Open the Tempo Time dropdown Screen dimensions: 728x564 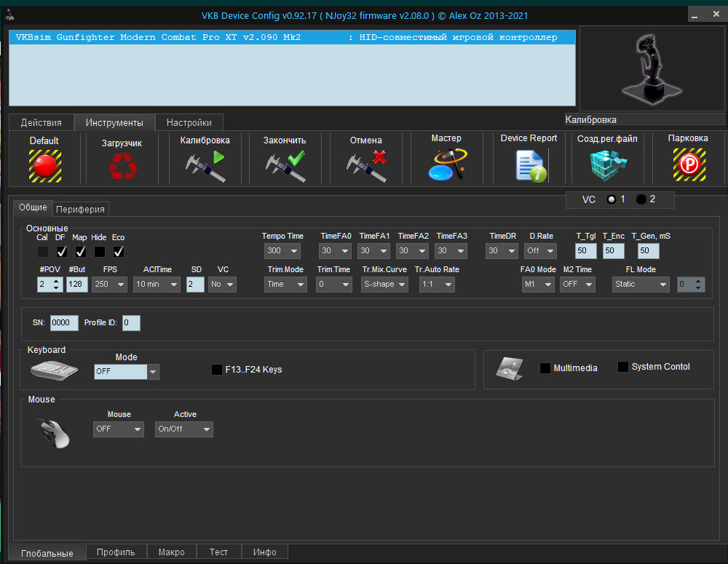pyautogui.click(x=282, y=250)
